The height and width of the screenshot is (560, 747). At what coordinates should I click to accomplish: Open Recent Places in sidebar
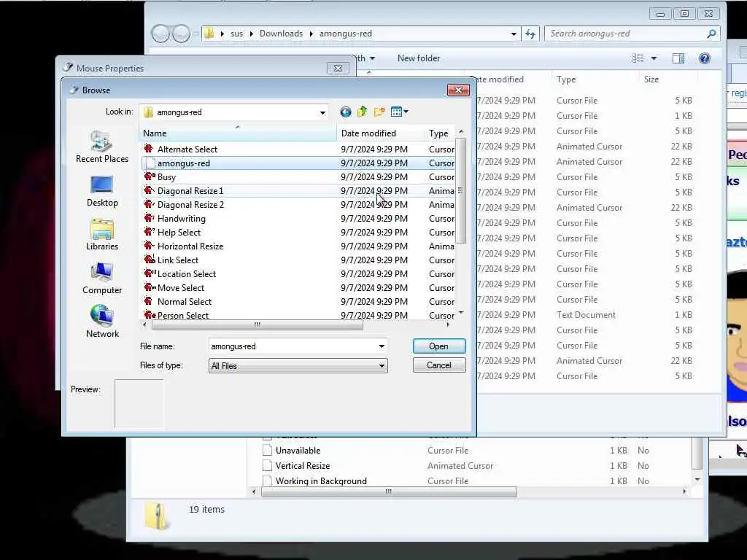click(102, 147)
